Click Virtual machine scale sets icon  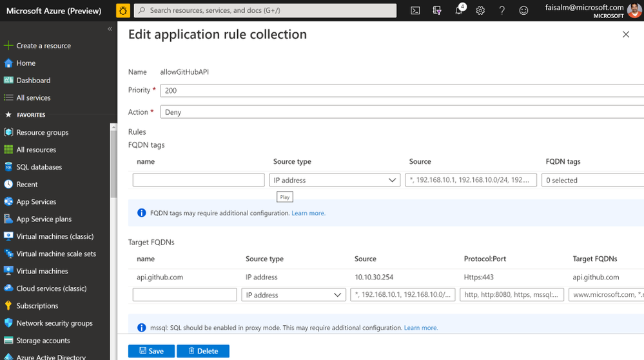(x=8, y=254)
